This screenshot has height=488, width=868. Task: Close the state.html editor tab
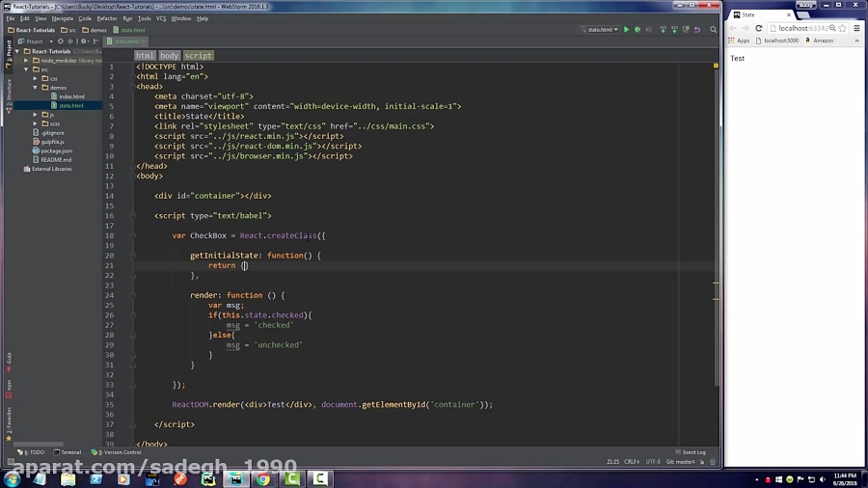pos(144,41)
